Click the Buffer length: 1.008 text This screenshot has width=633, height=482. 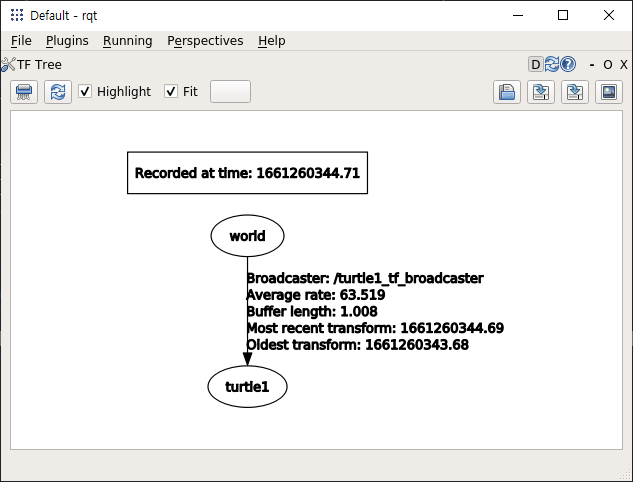pyautogui.click(x=312, y=311)
